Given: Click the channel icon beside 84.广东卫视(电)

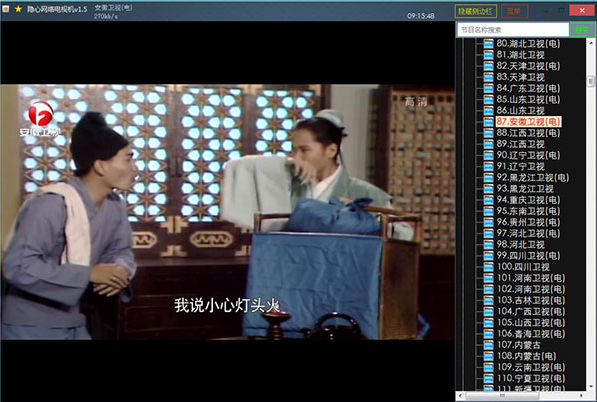Looking at the screenshot, I should (x=488, y=88).
